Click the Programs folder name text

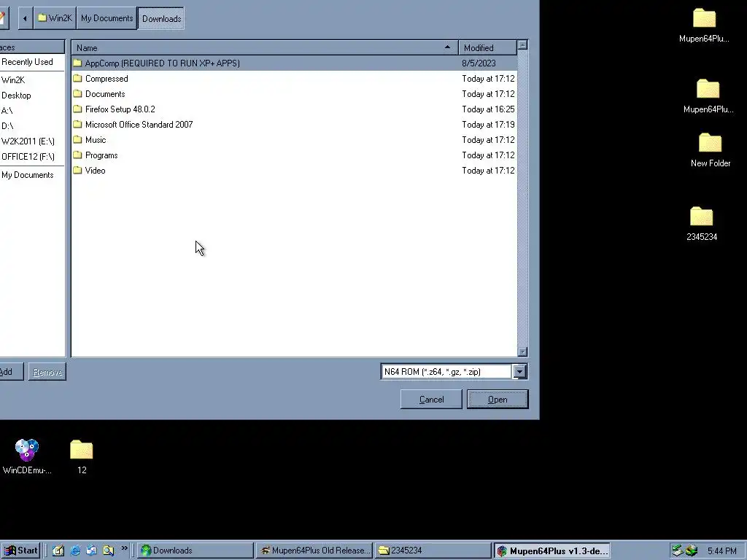[101, 155]
